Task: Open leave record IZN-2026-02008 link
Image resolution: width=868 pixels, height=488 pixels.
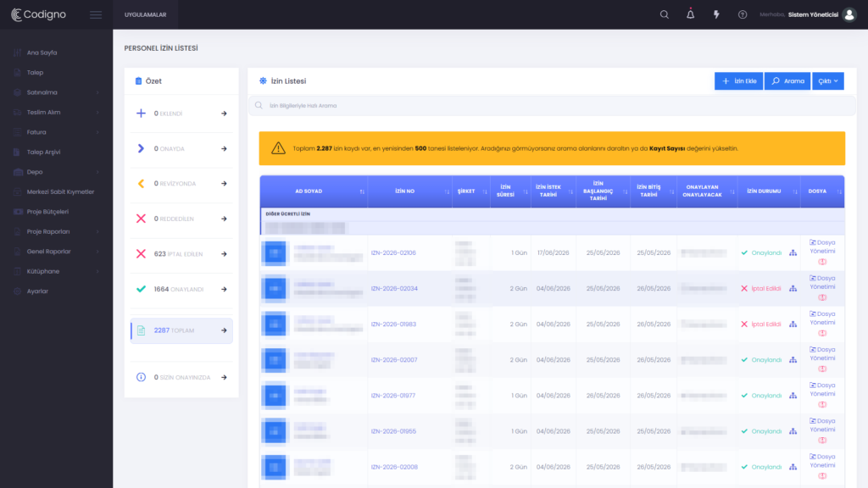Action: click(x=394, y=467)
